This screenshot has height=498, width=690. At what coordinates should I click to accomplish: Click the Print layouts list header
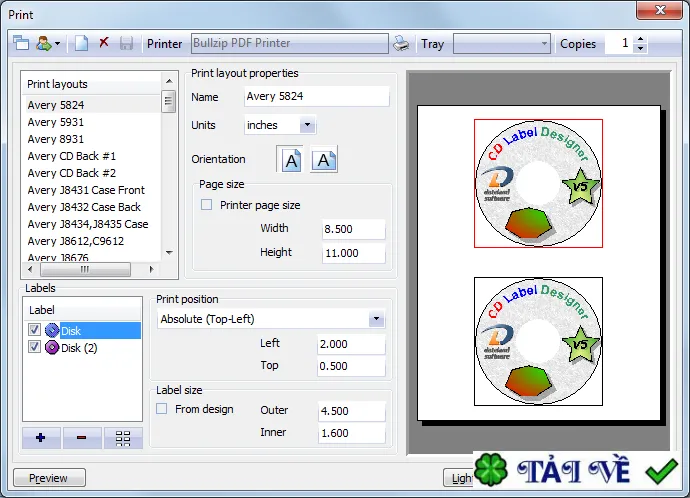[92, 84]
